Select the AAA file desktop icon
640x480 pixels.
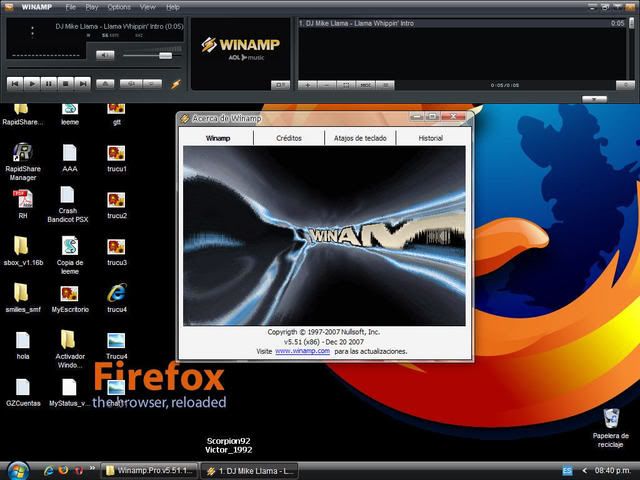[70, 158]
